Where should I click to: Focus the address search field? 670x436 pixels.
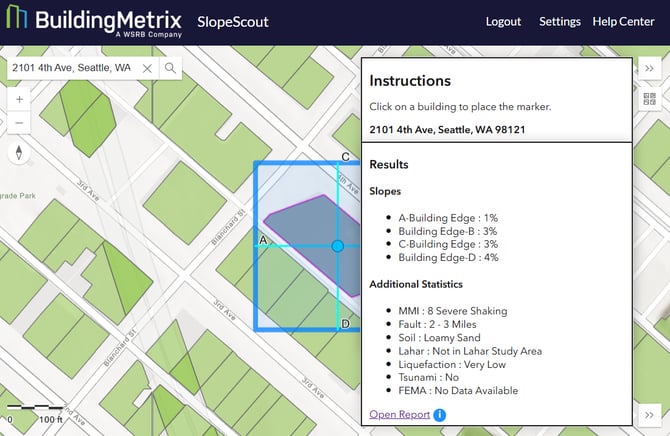(73, 68)
